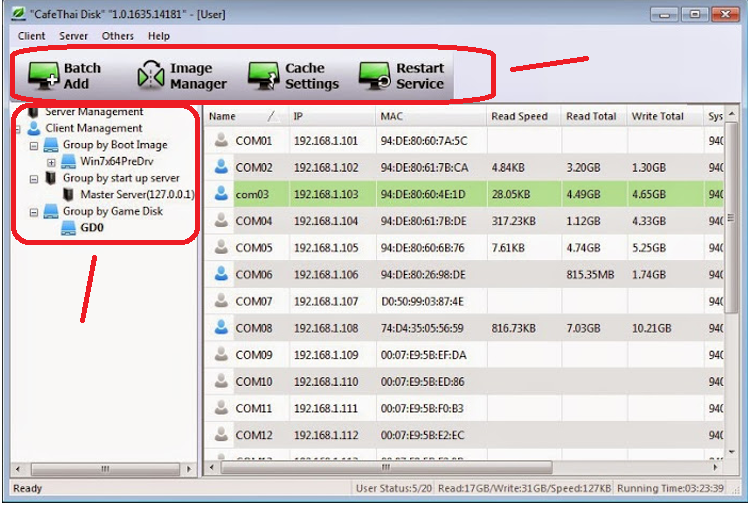Image resolution: width=748 pixels, height=505 pixels.
Task: Open the Others menu
Action: pyautogui.click(x=117, y=36)
